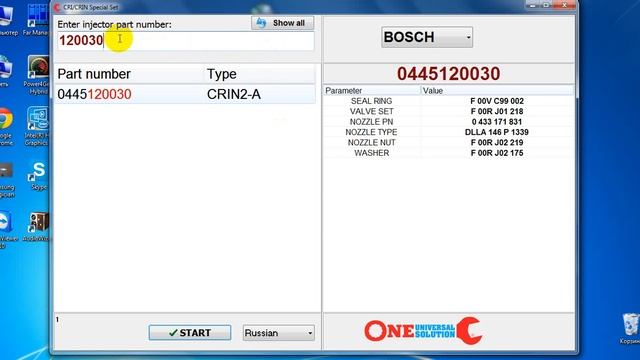Open the Russian language dropdown
Viewport: 640px width, 360px height.
pyautogui.click(x=279, y=333)
